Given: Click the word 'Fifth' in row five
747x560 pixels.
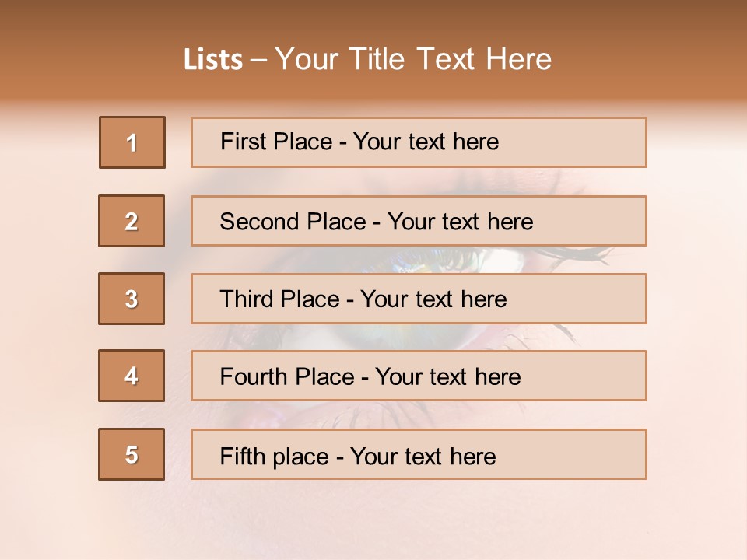Looking at the screenshot, I should (242, 456).
